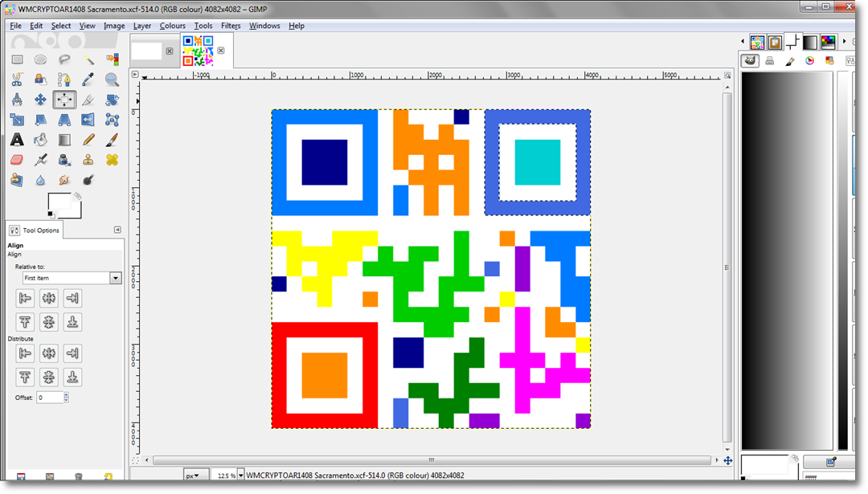Distribute vertical centers of targets

(49, 378)
